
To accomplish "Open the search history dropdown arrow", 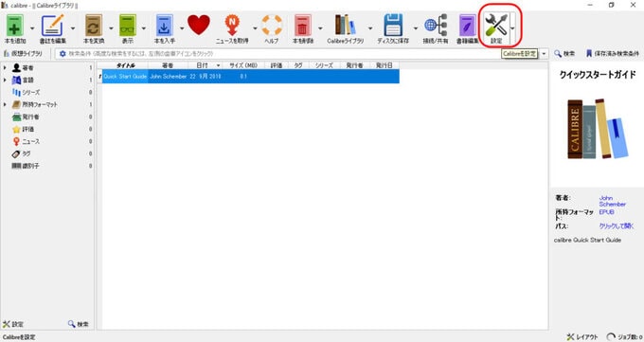I will [544, 54].
